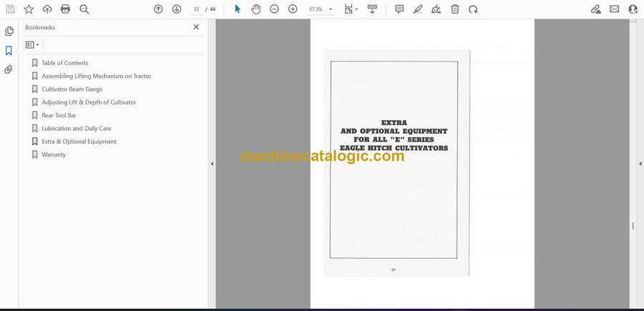Close the Bookmarks panel
644x311 pixels.
tap(196, 27)
